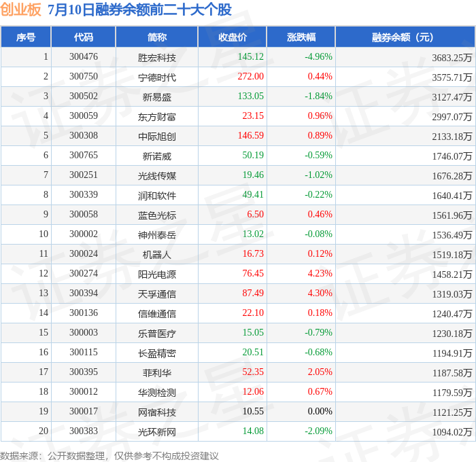Select stock code 300059

pyautogui.click(x=84, y=116)
